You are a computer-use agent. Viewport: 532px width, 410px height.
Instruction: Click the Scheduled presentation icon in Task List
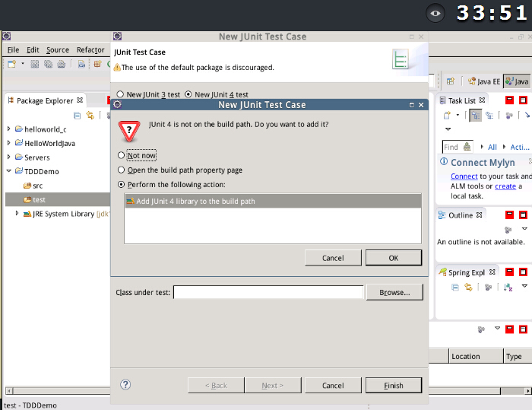coord(489,116)
